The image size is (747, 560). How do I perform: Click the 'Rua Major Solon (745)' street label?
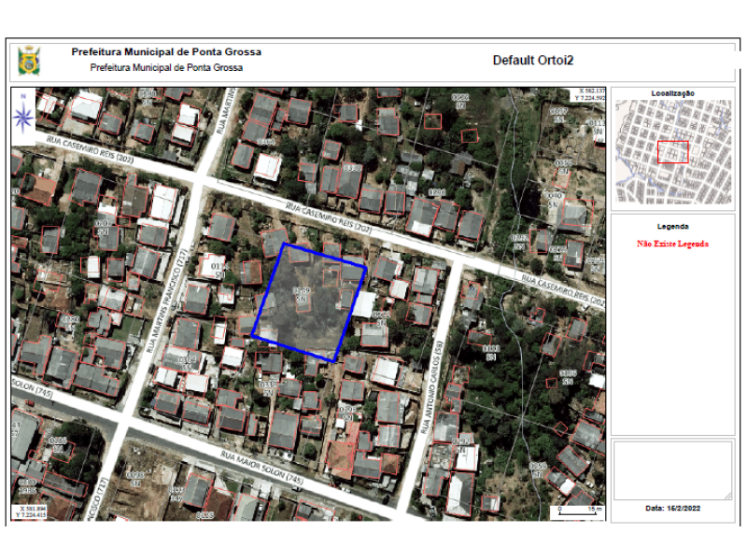262,467
